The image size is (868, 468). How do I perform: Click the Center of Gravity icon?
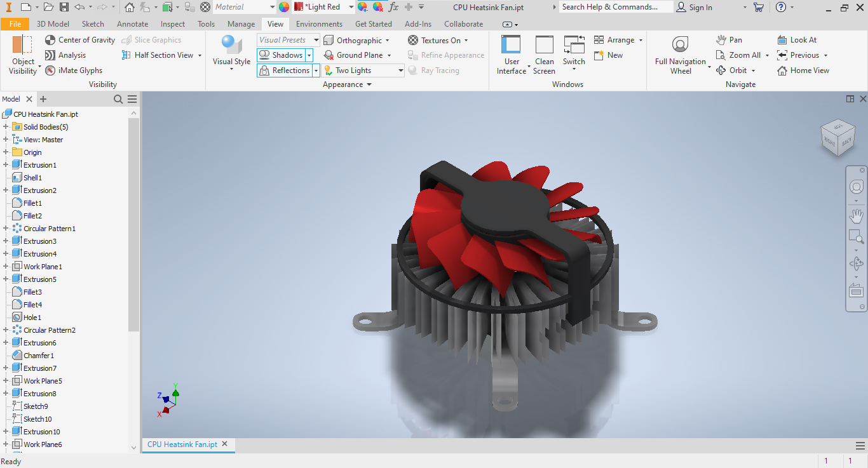[x=51, y=40]
